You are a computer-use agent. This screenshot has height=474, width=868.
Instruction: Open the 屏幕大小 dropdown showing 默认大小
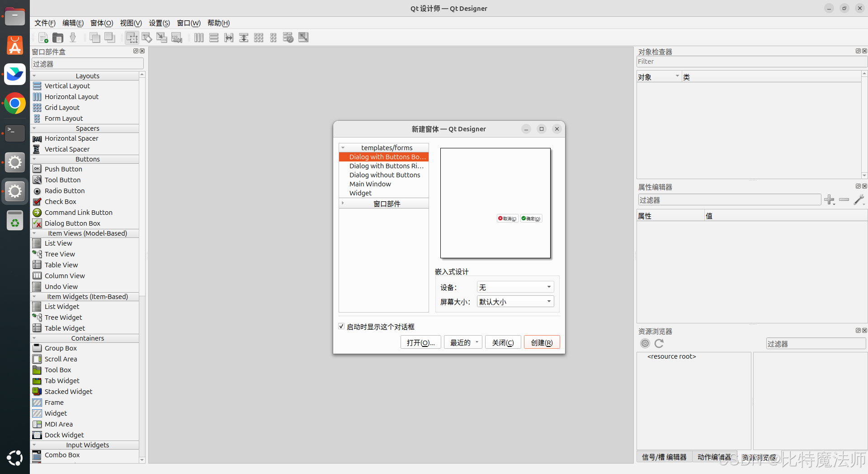click(514, 301)
